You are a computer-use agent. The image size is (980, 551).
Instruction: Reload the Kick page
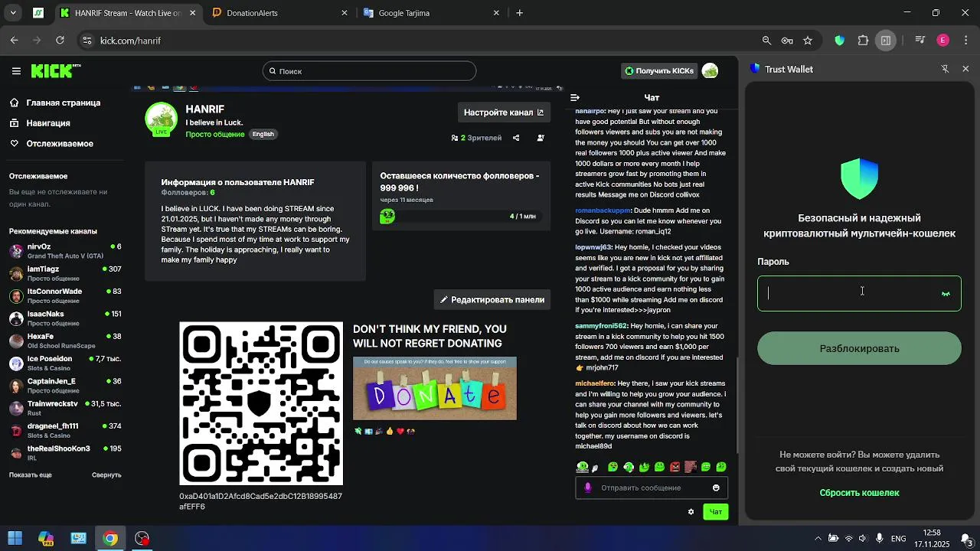click(60, 41)
